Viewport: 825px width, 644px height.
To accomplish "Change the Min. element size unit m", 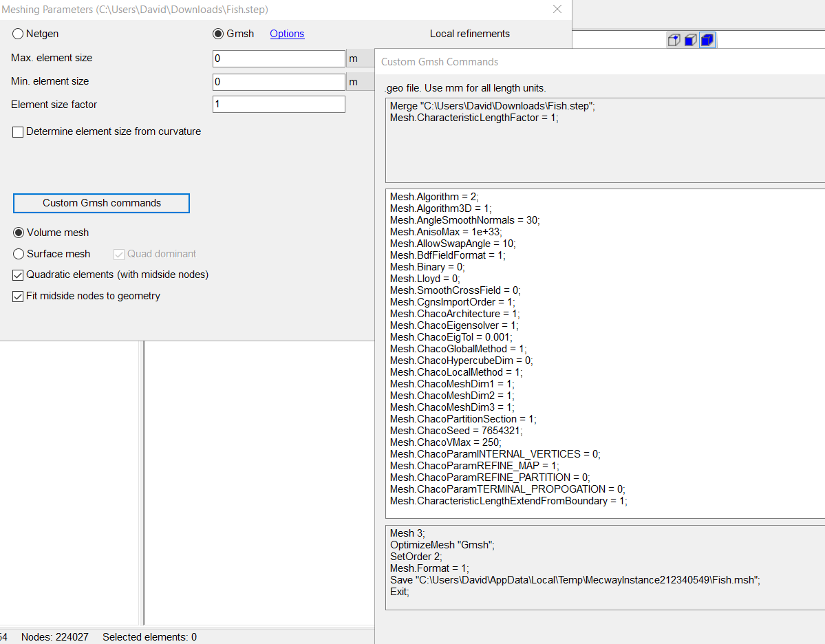I will click(360, 82).
